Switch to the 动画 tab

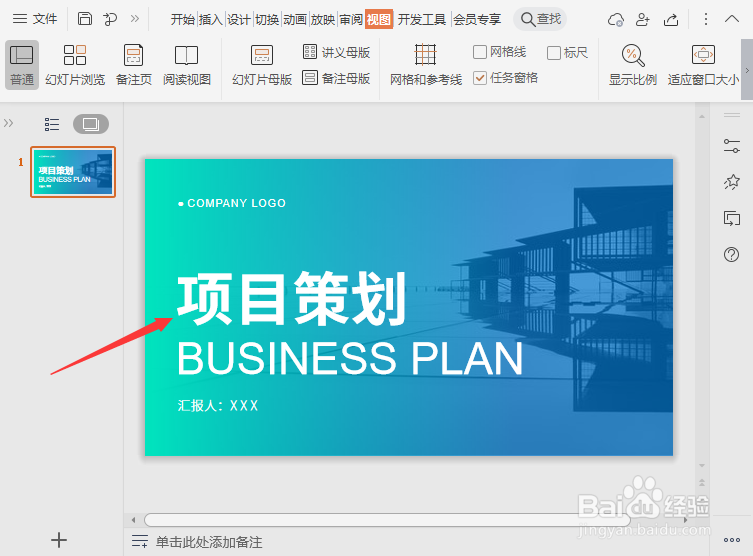tap(294, 20)
